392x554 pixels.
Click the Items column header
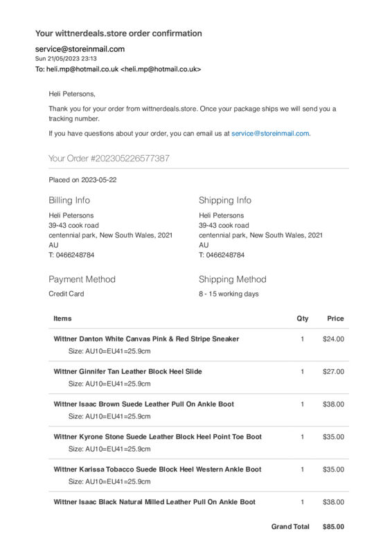click(x=62, y=319)
